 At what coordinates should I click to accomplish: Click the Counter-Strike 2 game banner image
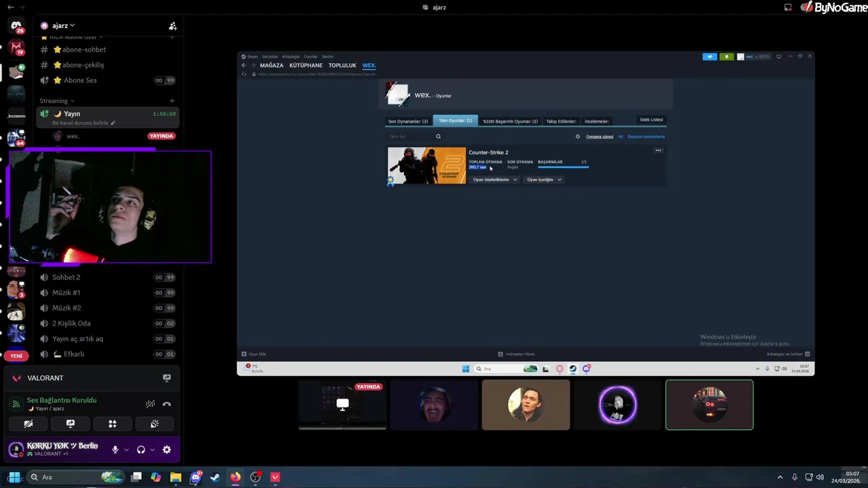(x=427, y=165)
